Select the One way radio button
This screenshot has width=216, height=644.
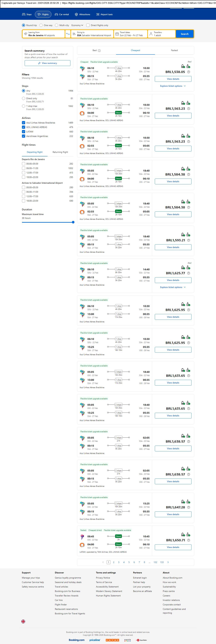tap(41, 25)
